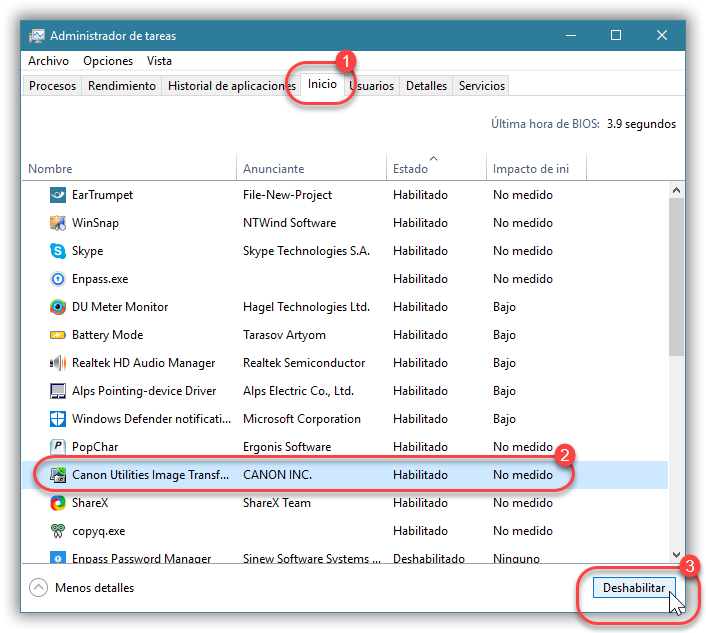The image size is (706, 633).
Task: Click the Realtek HD Audio speaker icon
Action: coord(58,363)
